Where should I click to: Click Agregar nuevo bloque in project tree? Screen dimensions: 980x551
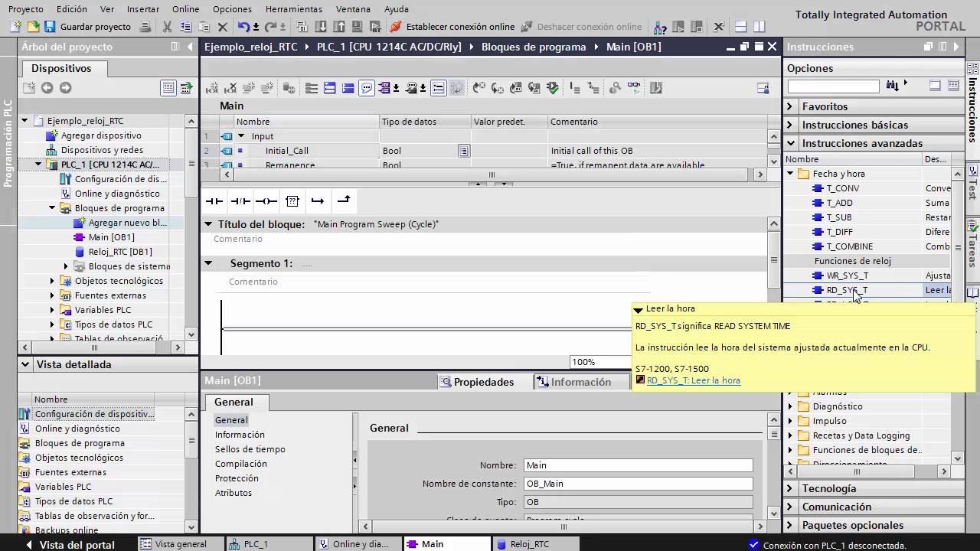[128, 223]
